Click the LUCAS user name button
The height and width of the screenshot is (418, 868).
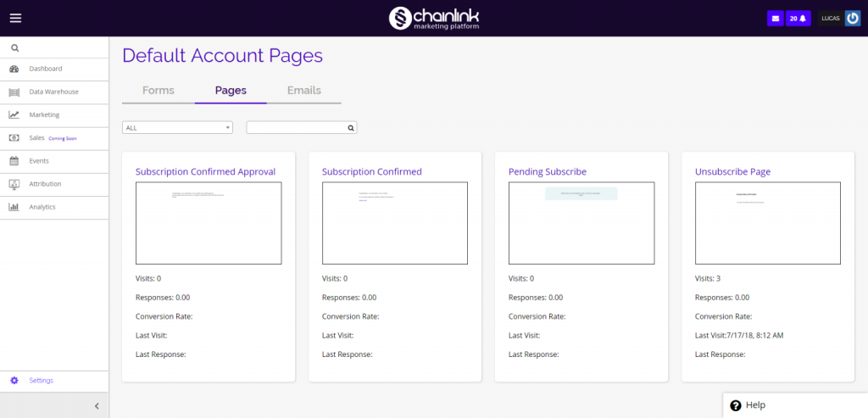click(831, 19)
